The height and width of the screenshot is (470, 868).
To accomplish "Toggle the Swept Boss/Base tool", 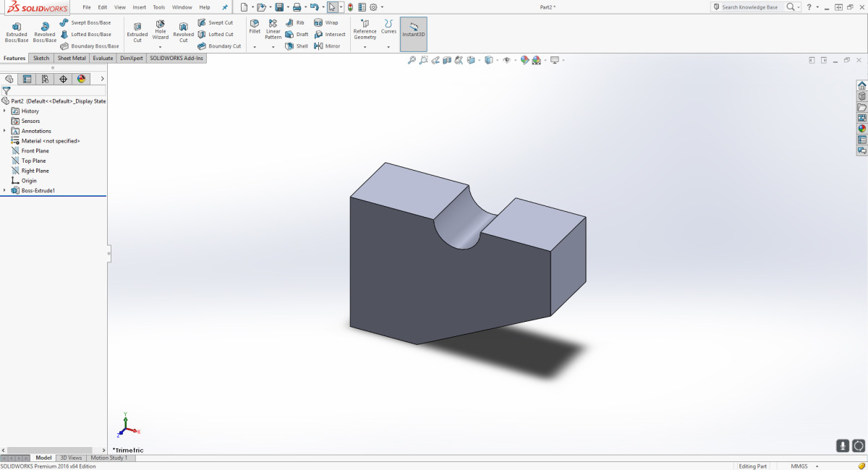I will [x=87, y=22].
